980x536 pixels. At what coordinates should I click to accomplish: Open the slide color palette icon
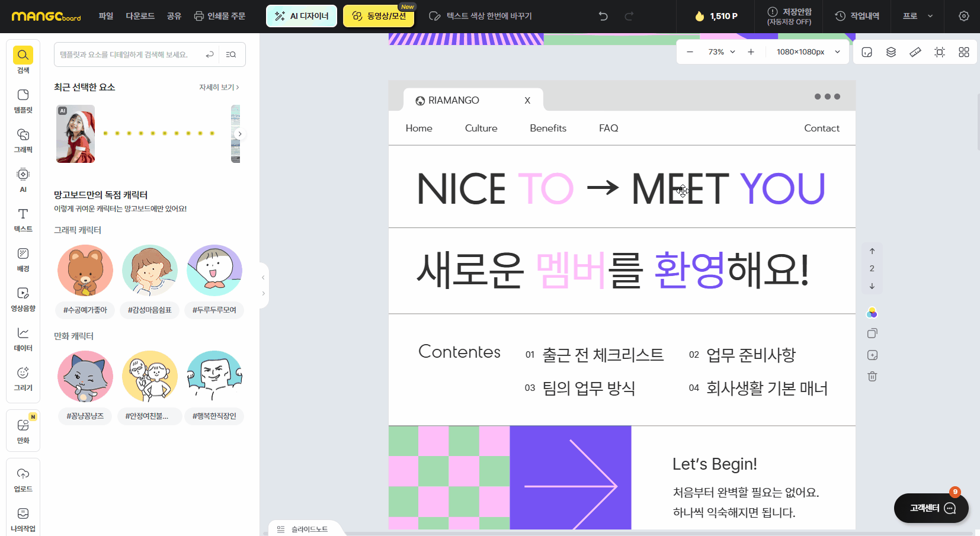coord(872,313)
